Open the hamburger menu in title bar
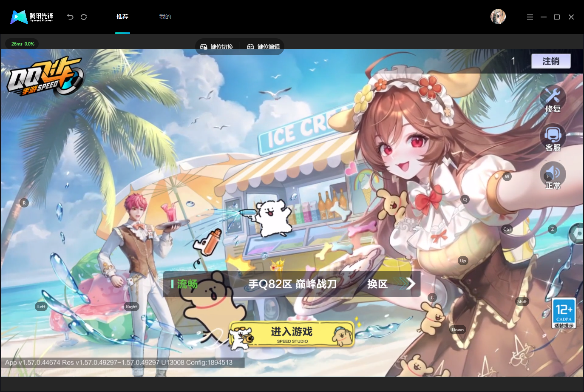The height and width of the screenshot is (392, 584). (530, 17)
